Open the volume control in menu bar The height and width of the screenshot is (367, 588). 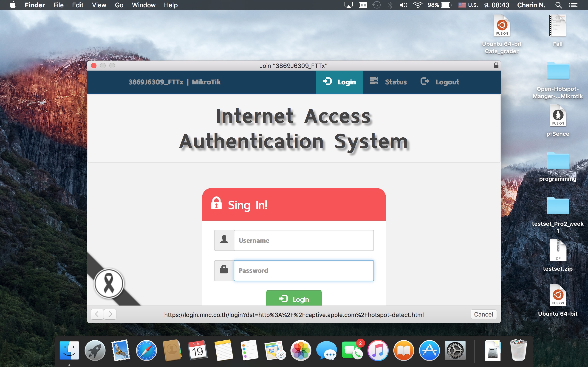(403, 5)
